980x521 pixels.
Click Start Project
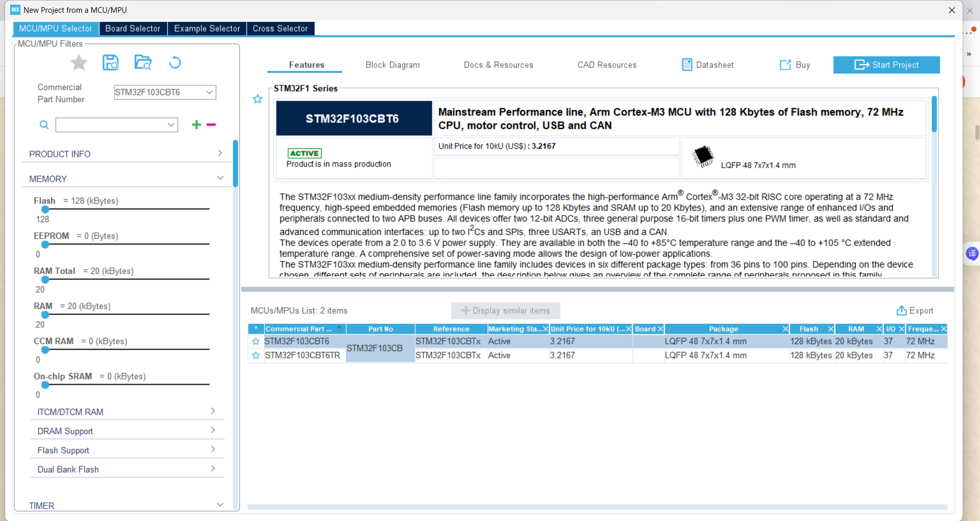click(887, 65)
